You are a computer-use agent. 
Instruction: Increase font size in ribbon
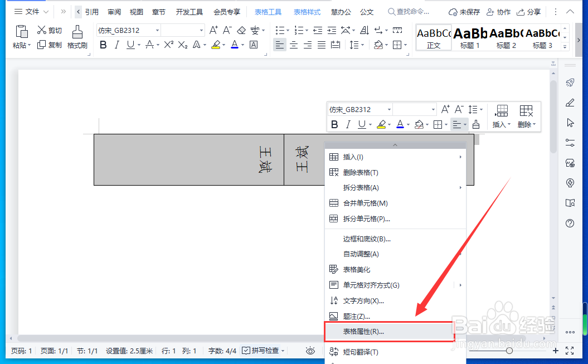213,30
